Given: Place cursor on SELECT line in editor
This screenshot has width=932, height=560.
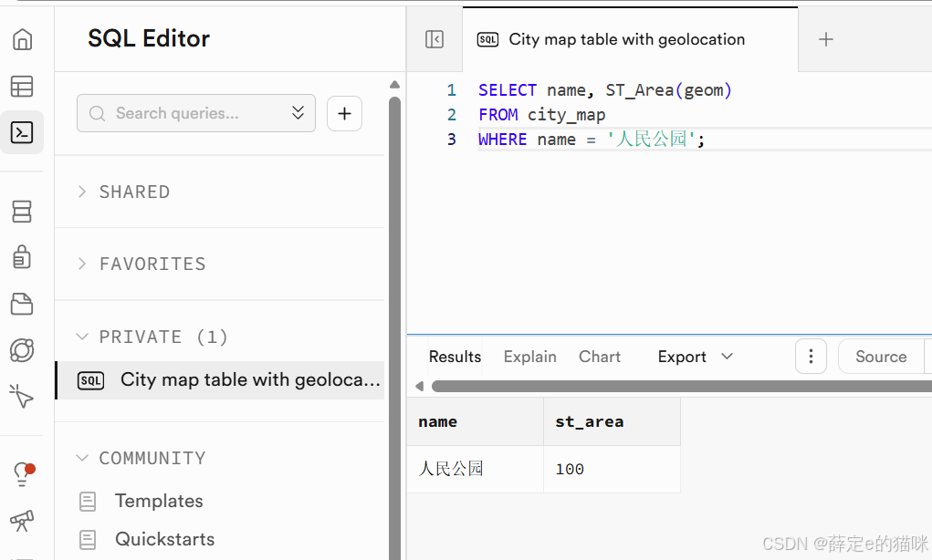Looking at the screenshot, I should 605,90.
